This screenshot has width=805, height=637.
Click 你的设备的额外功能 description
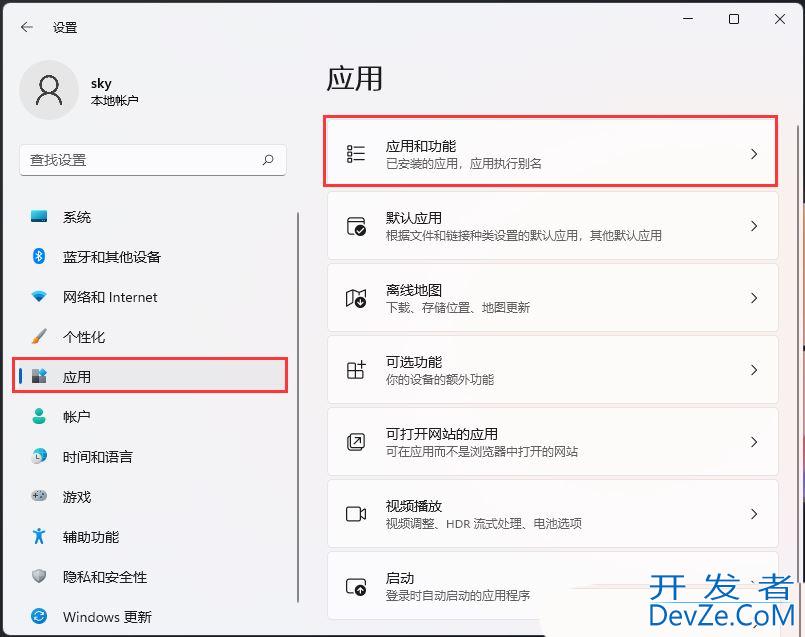[x=439, y=379]
